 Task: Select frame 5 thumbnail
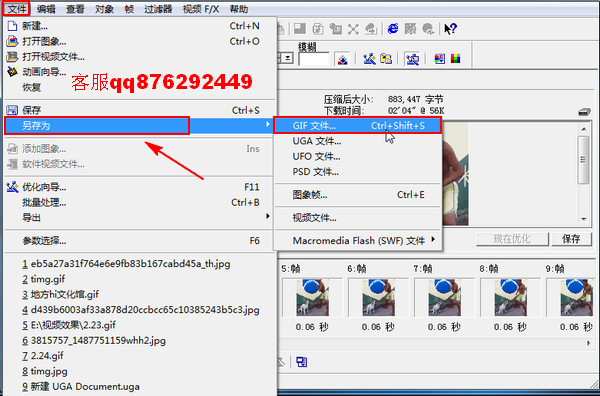(x=313, y=297)
